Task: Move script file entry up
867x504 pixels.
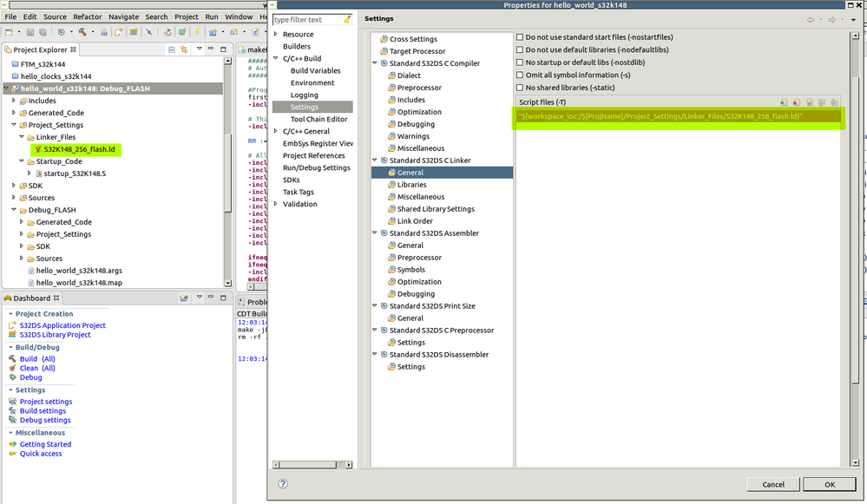Action: 822,102
